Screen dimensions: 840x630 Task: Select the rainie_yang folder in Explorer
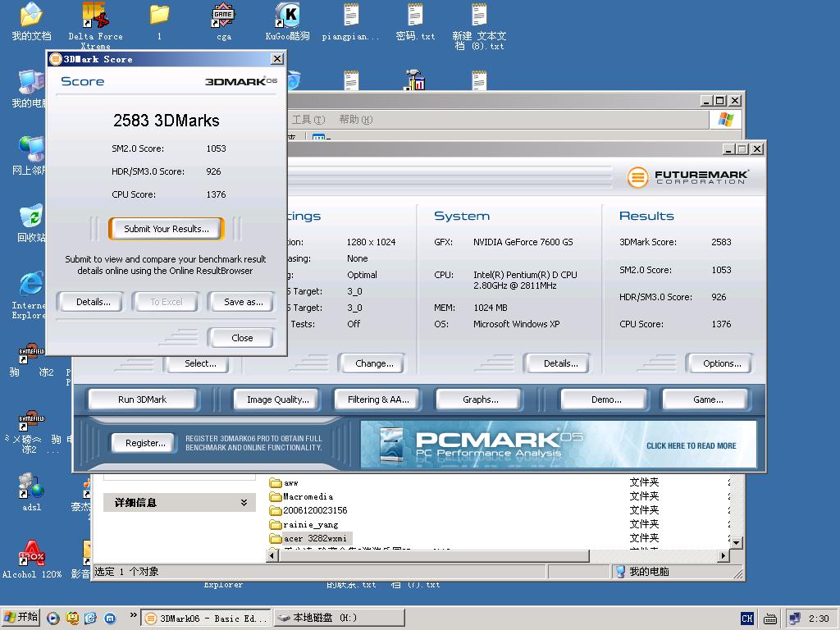pos(304,524)
